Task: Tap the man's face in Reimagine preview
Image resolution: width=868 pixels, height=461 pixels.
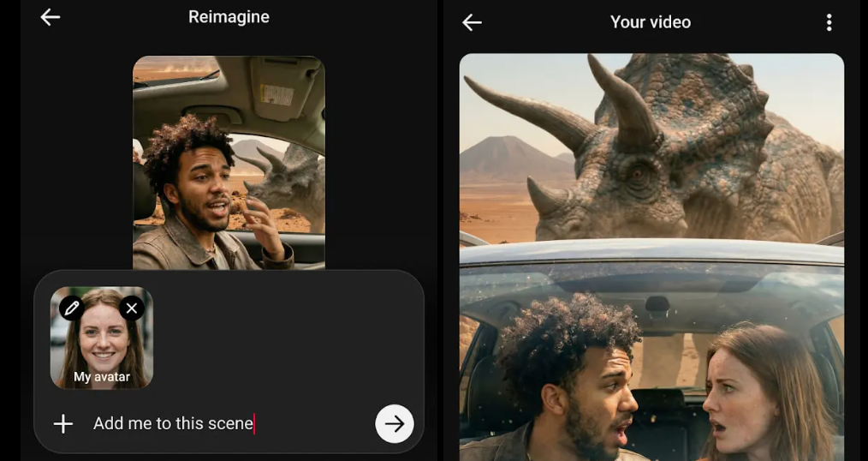Action: pyautogui.click(x=201, y=189)
